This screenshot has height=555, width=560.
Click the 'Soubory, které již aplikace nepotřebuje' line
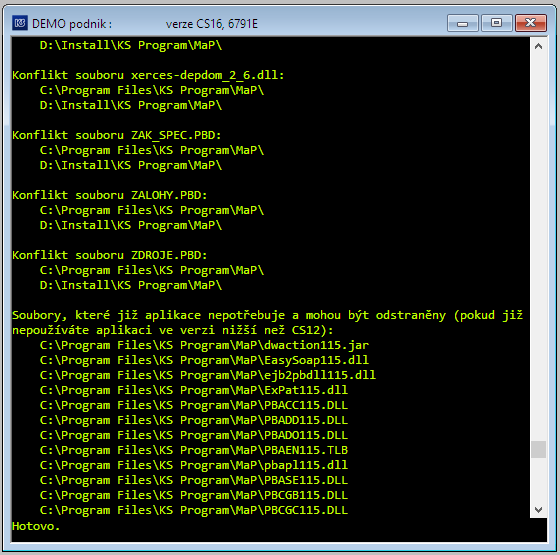pos(267,315)
